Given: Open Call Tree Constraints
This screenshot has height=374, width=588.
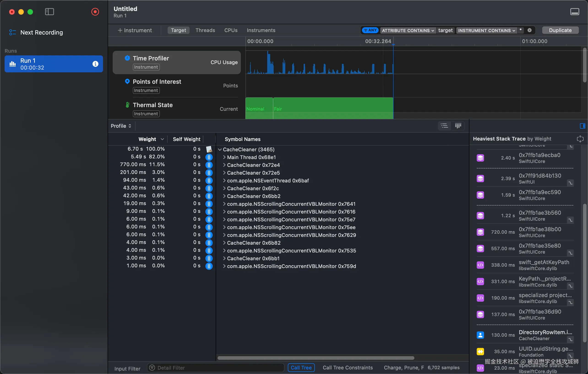Looking at the screenshot, I should coord(348,368).
